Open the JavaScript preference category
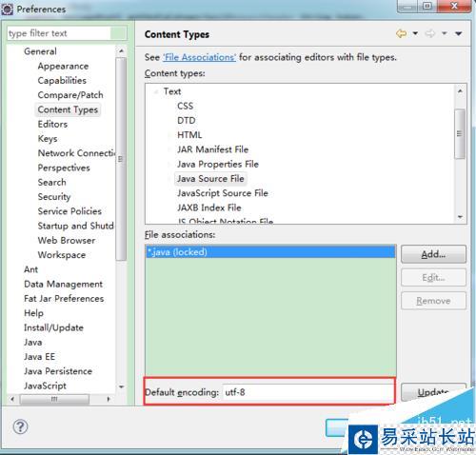 point(45,386)
